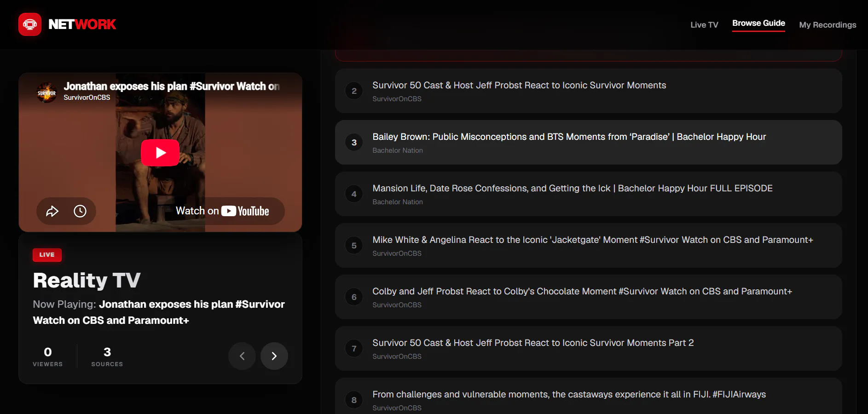Open the My Recordings tab
The width and height of the screenshot is (868, 414).
[x=827, y=25]
